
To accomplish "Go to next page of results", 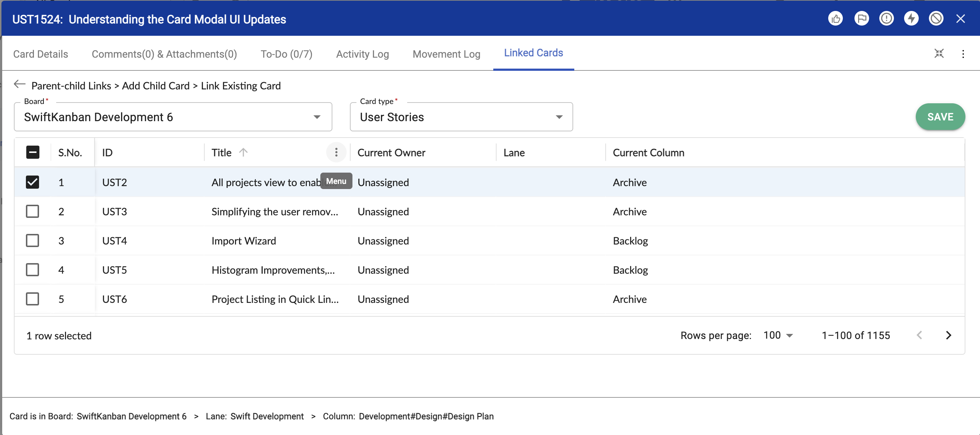I will point(948,335).
